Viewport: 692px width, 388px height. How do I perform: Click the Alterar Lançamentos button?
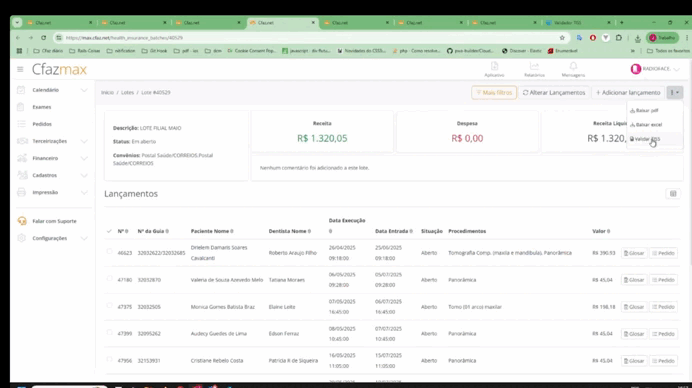(554, 93)
